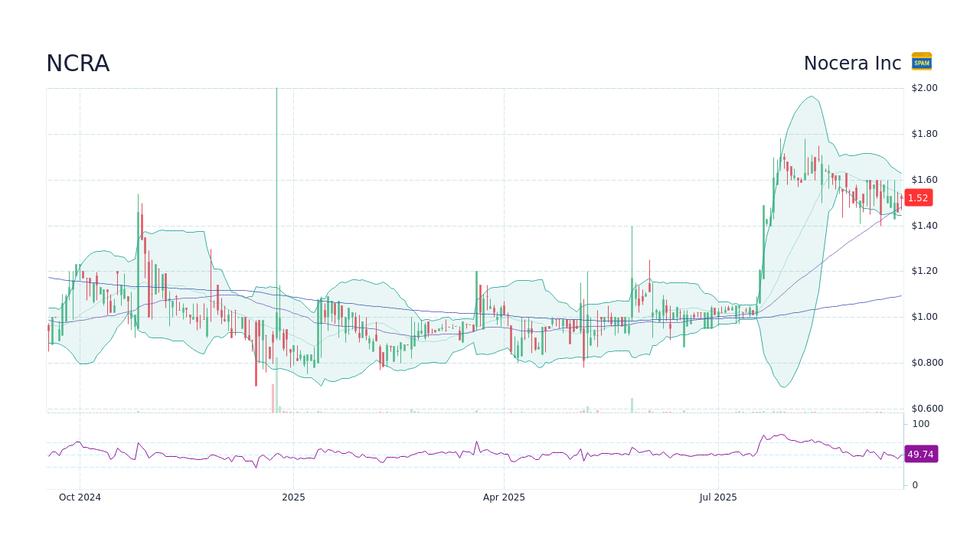This screenshot has width=980, height=551.
Task: Click the Apr 2025 date axis label
Action: tap(504, 497)
